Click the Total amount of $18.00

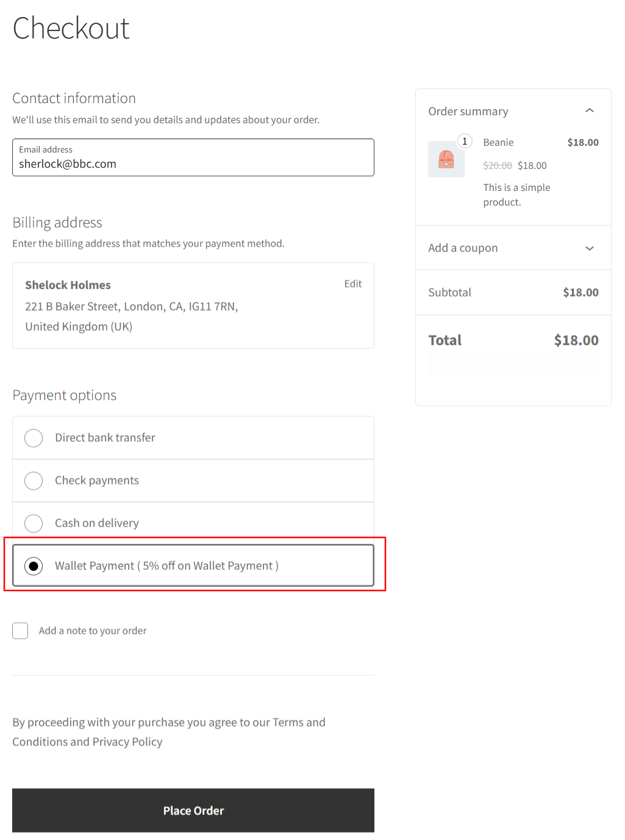coord(576,340)
